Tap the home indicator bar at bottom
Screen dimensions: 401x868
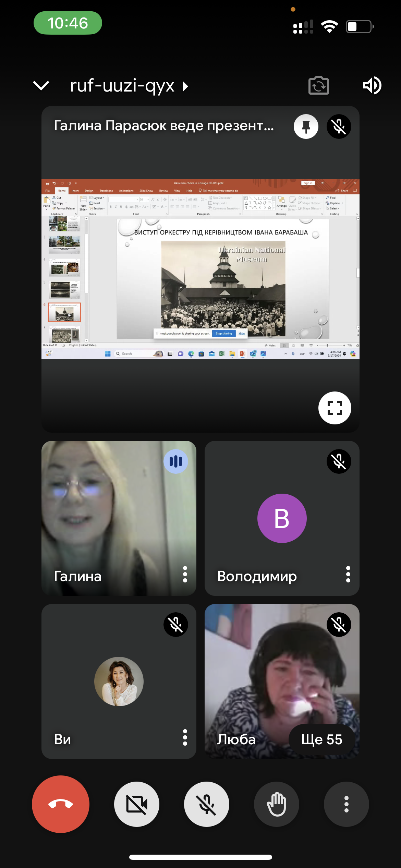click(x=200, y=857)
